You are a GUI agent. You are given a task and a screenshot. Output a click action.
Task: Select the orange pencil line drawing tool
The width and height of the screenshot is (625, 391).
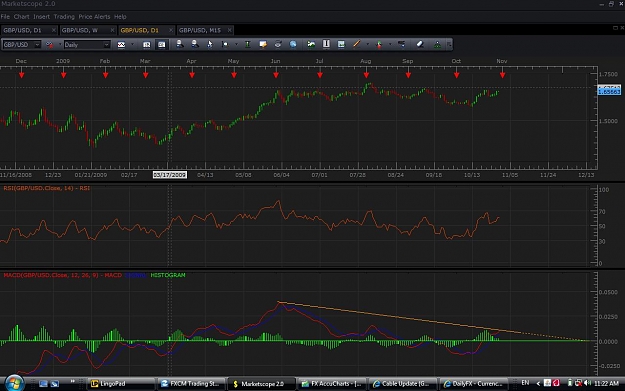[356, 45]
